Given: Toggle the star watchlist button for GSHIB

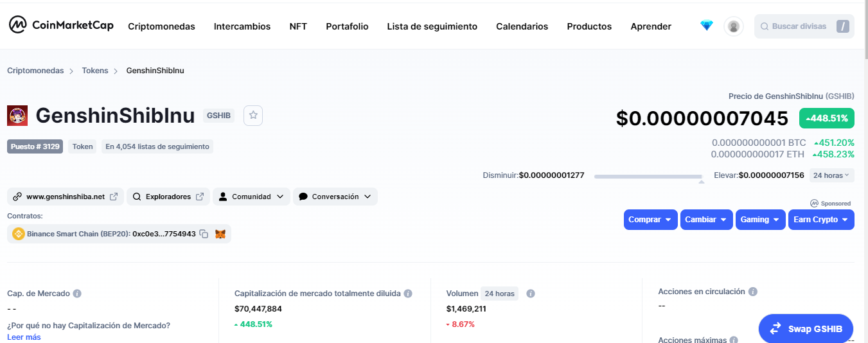Looking at the screenshot, I should point(253,115).
